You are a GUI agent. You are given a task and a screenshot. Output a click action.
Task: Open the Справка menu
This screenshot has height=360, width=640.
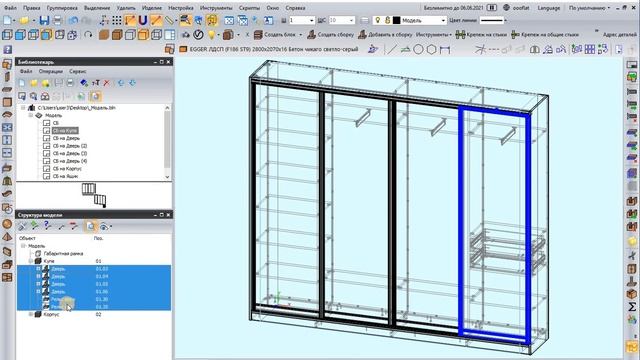[295, 8]
